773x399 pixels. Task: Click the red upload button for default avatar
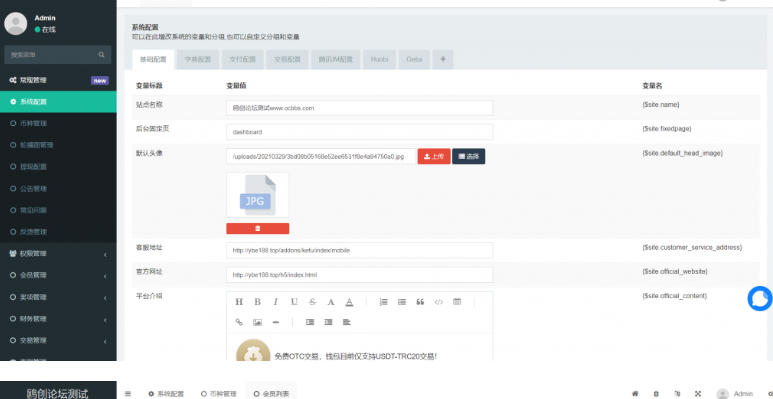(434, 156)
